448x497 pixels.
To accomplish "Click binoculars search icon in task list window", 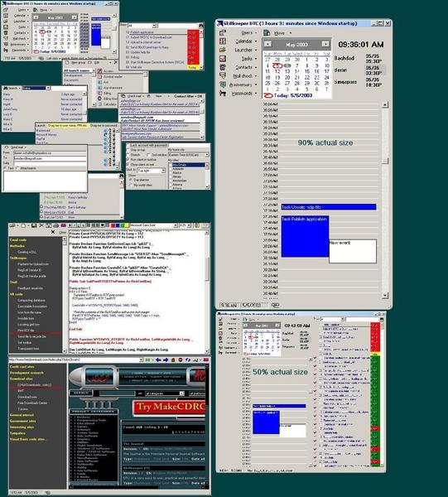I will pos(201,26).
